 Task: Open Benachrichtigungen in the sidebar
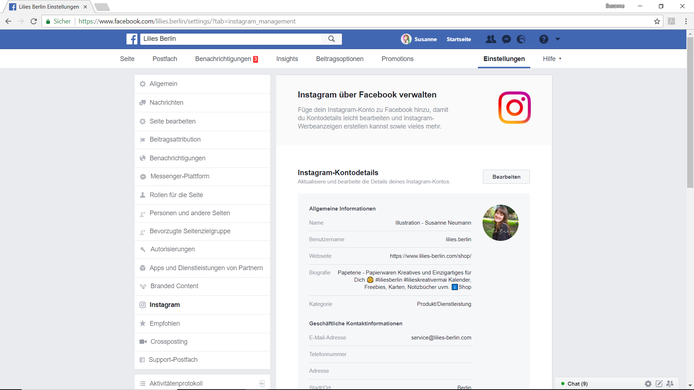202,158
